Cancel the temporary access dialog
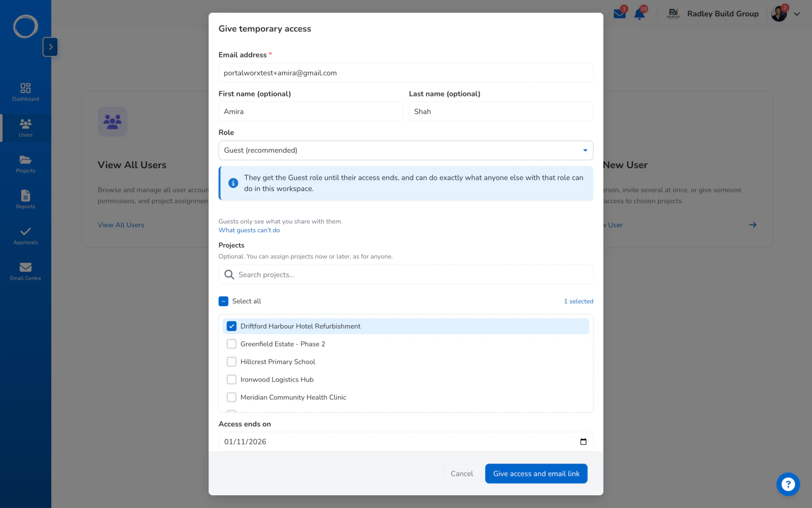The width and height of the screenshot is (812, 508). point(462,473)
